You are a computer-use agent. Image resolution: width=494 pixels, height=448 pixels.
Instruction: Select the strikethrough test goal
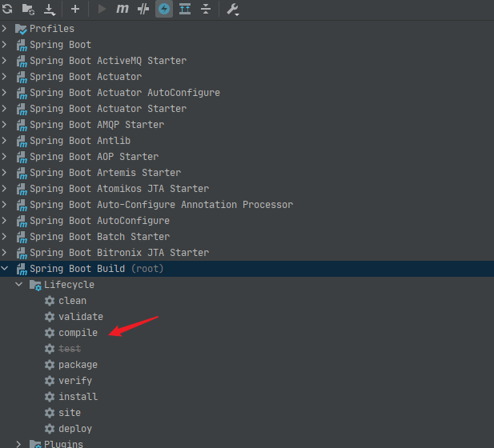point(70,349)
